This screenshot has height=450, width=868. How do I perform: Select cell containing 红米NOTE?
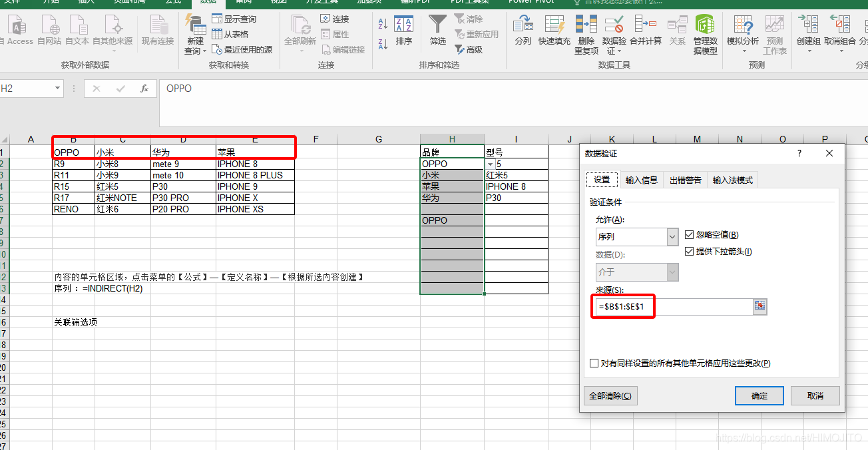tap(123, 198)
